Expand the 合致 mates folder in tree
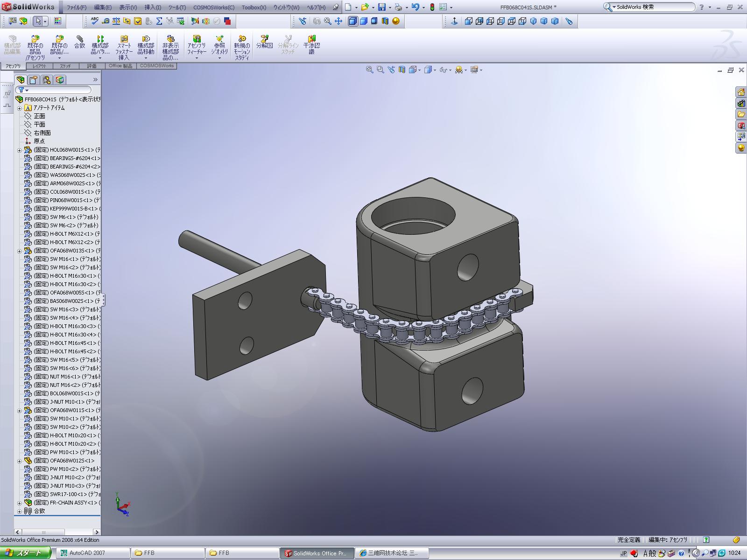This screenshot has width=747, height=560. click(x=20, y=511)
